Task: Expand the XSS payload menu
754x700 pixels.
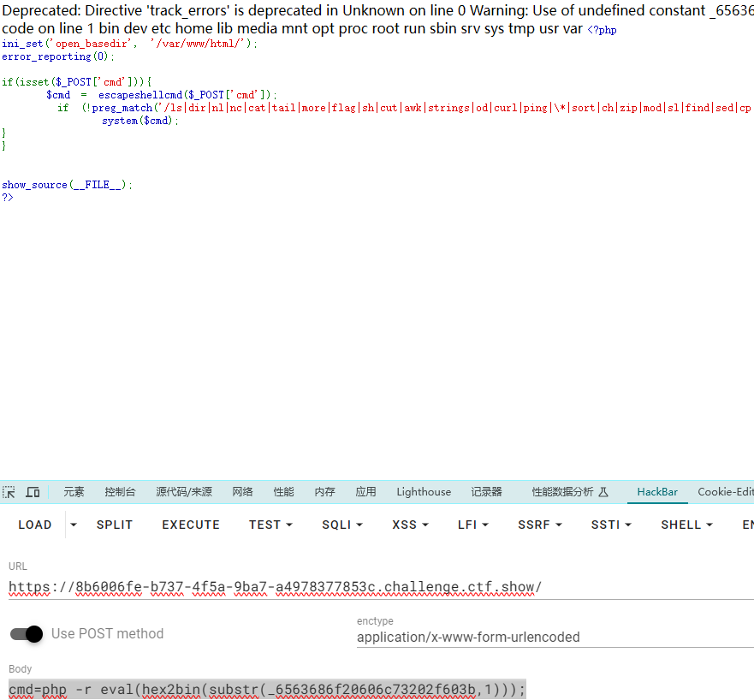Action: [410, 525]
